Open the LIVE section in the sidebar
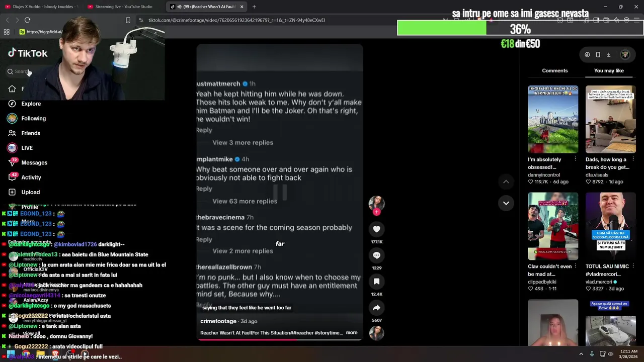The width and height of the screenshot is (644, 362). [20, 148]
